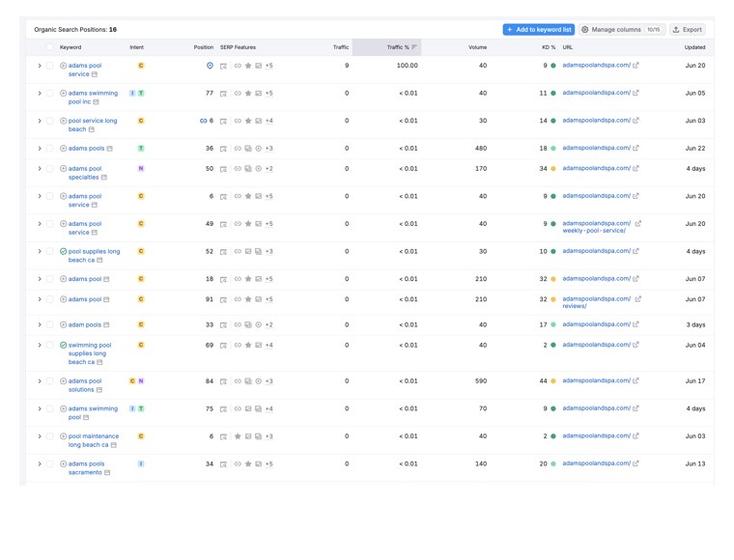Viewport: 734px width, 560px height.
Task: Click the C intent badge for pool maintenance long beach ca
Action: pos(141,436)
